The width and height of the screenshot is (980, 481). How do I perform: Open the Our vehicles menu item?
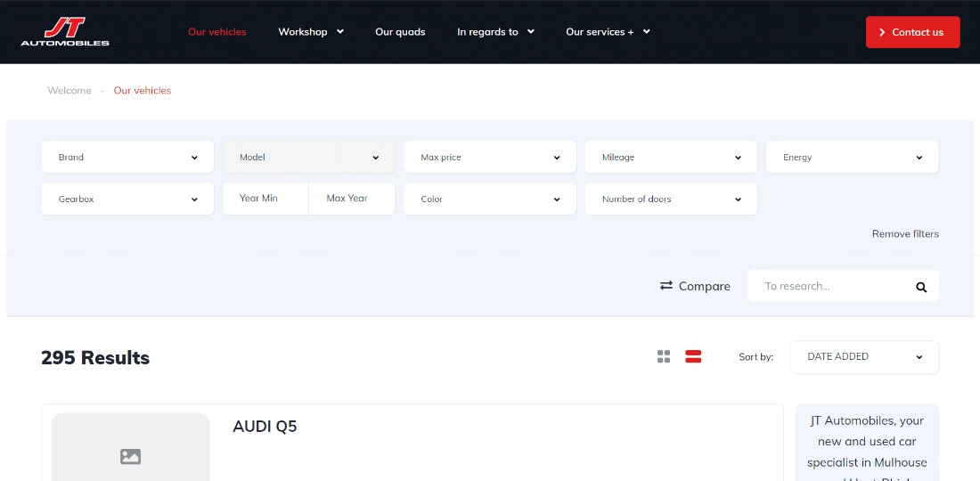point(216,32)
